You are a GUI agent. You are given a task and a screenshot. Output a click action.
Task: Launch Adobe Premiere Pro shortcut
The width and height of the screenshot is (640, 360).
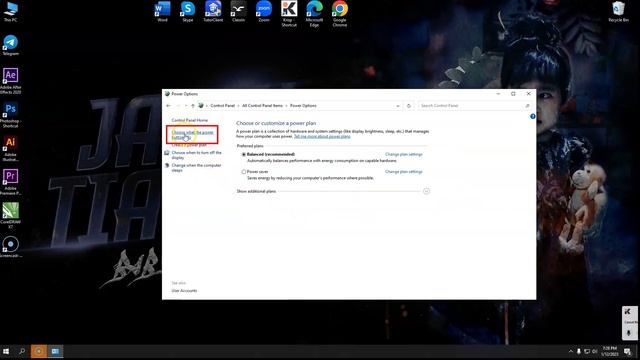click(x=11, y=182)
